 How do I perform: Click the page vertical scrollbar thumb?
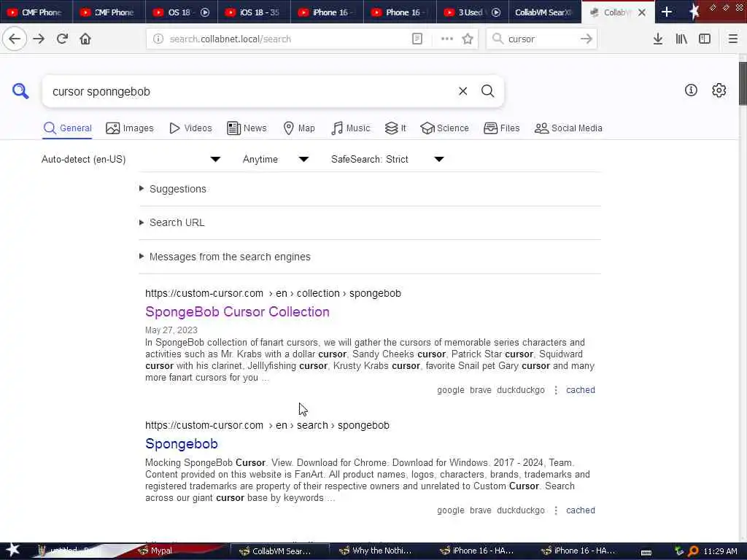tap(743, 83)
